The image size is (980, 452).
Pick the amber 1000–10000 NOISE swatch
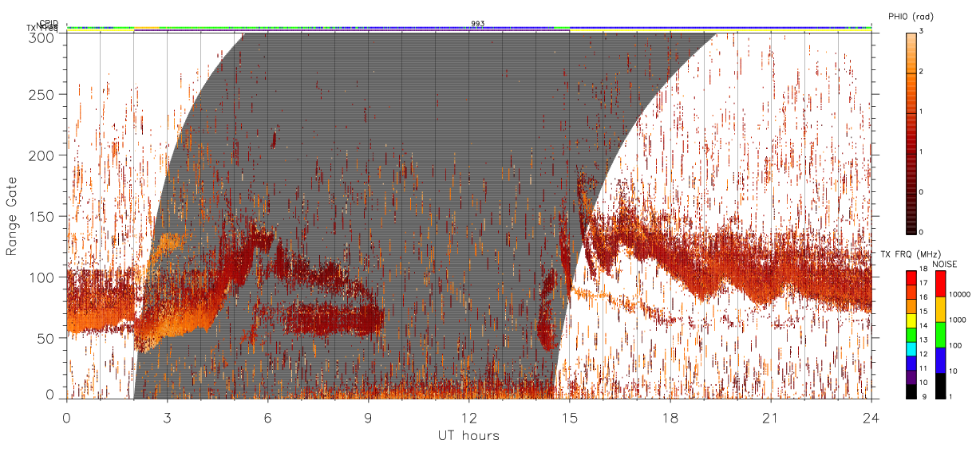(x=942, y=309)
